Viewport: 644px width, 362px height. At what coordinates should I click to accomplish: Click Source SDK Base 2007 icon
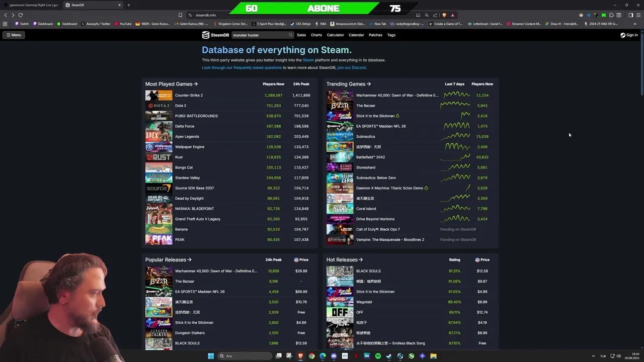(x=158, y=188)
